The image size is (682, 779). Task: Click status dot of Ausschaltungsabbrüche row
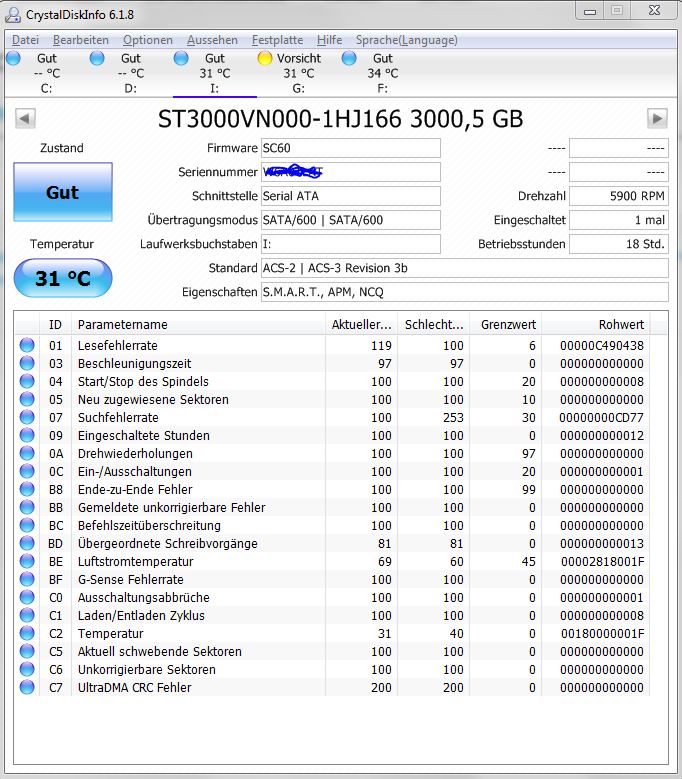pos(27,597)
